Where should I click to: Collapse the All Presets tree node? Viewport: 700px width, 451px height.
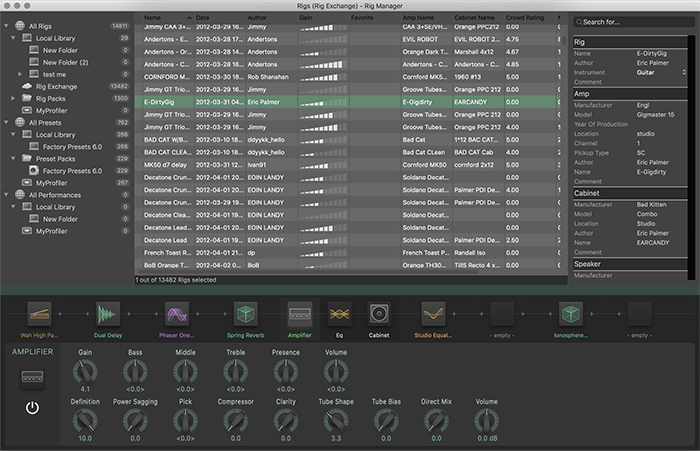coord(6,122)
